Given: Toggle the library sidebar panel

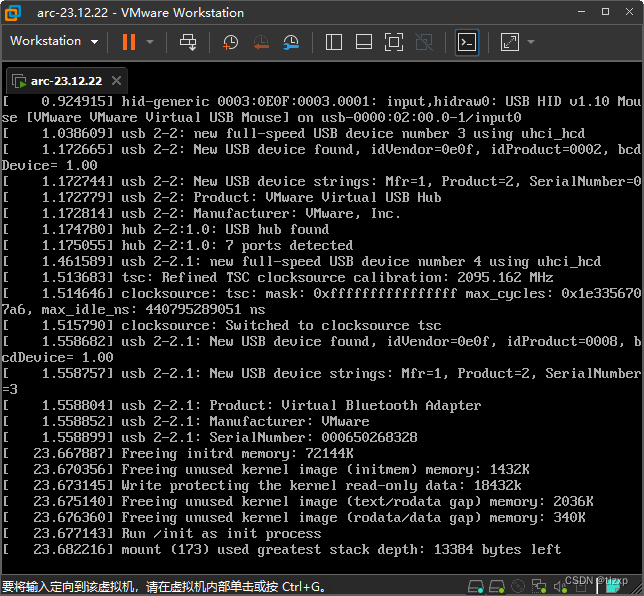Looking at the screenshot, I should [334, 42].
